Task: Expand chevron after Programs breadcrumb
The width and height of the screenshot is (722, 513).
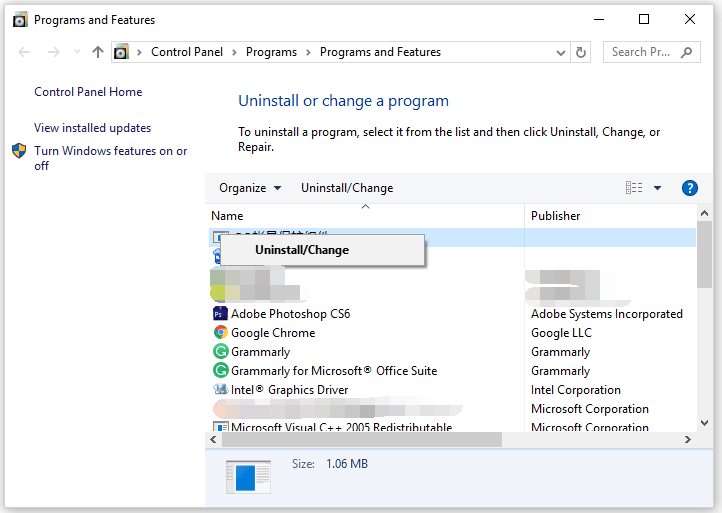Action: point(308,52)
